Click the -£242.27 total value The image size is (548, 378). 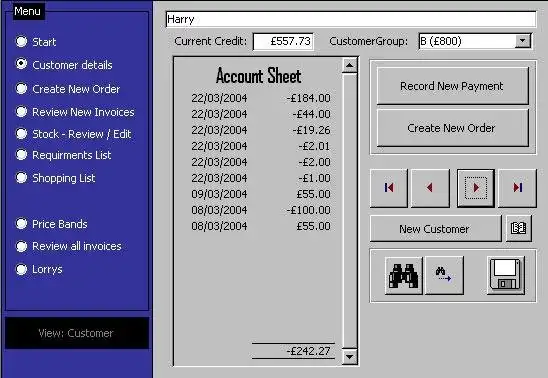[308, 351]
